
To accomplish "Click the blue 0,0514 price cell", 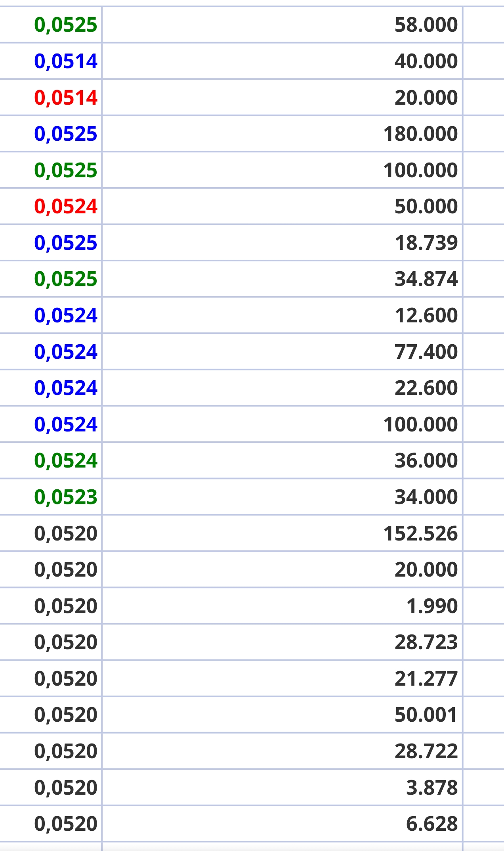I will [x=66, y=61].
